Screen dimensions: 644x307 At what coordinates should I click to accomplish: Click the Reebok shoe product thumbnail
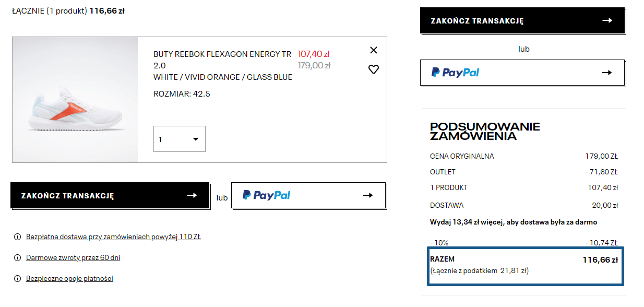coord(75,100)
